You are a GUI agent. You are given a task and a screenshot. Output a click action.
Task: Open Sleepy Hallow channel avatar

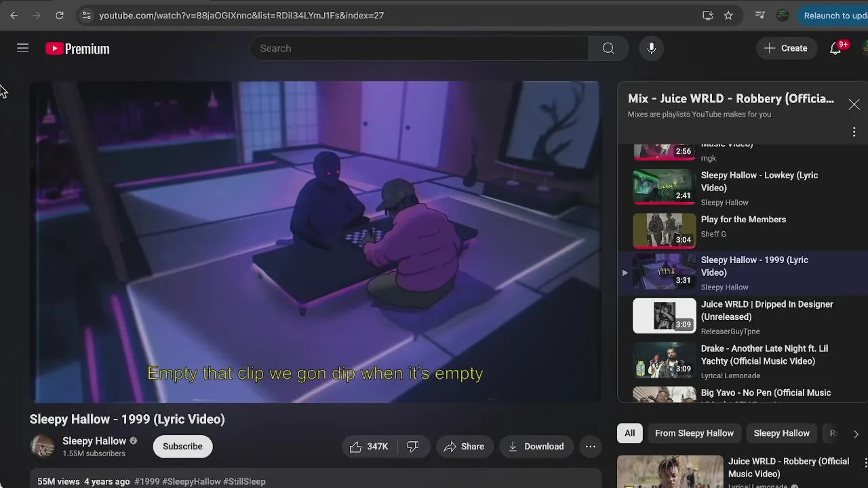coord(43,446)
